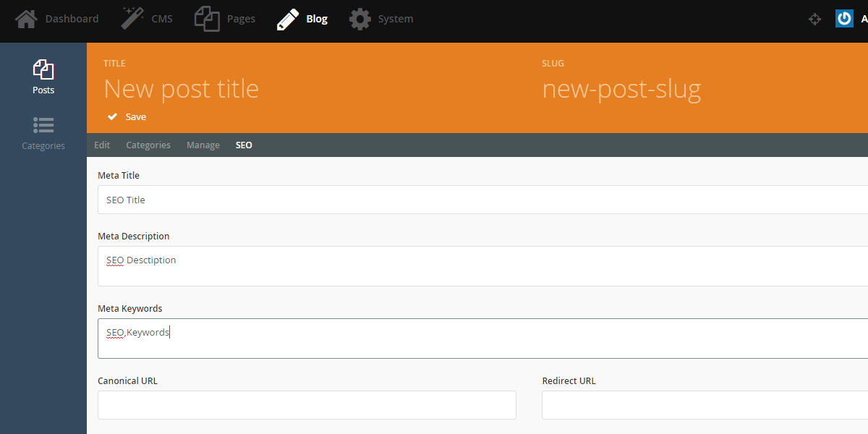Open the Manage tab
Image resolution: width=868 pixels, height=434 pixels.
point(203,145)
